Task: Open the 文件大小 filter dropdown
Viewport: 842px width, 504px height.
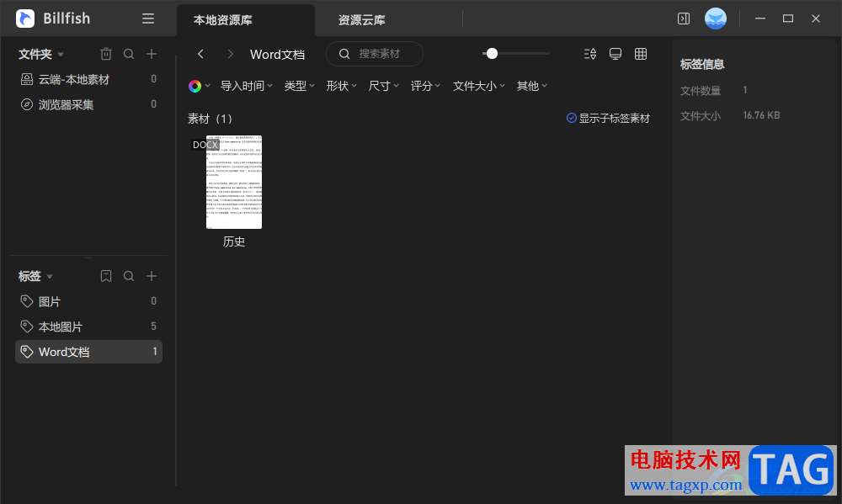Action: 479,86
